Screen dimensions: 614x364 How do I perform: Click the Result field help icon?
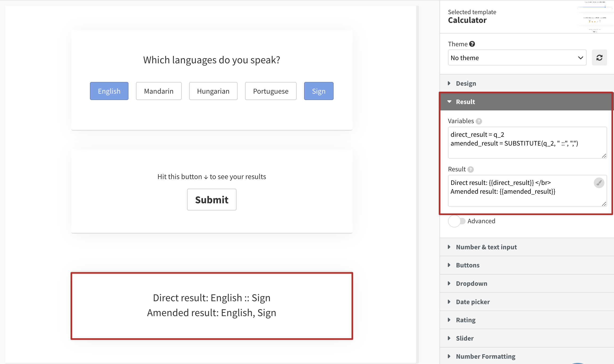[470, 169]
